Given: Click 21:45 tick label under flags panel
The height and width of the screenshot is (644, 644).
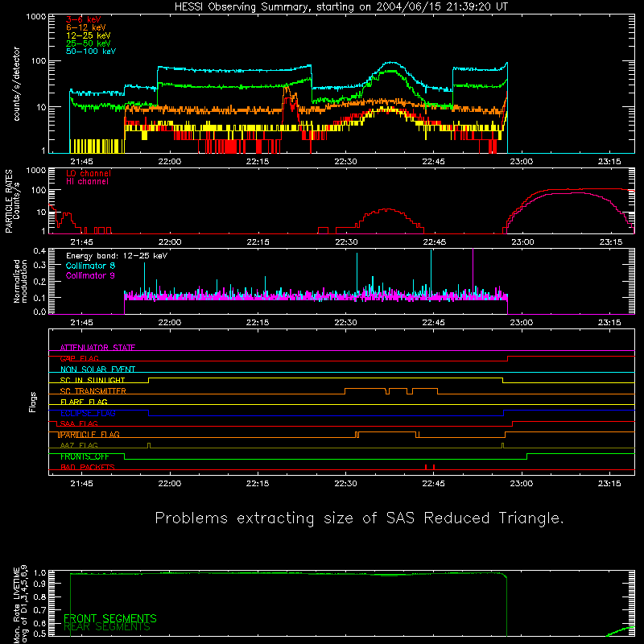Looking at the screenshot, I should (x=82, y=484).
